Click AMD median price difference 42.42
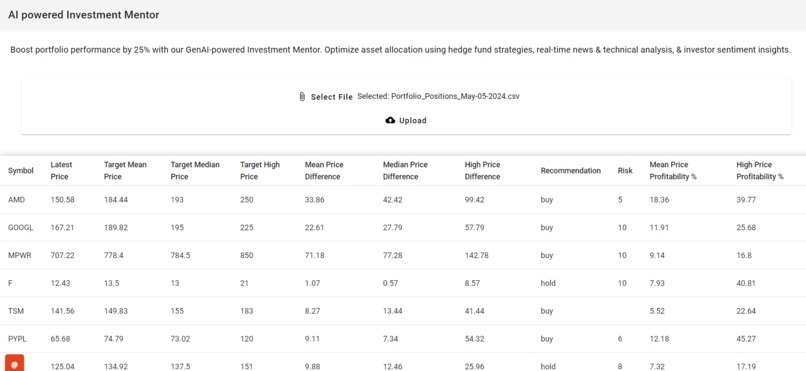Screen dimensions: 806x371 393,200
